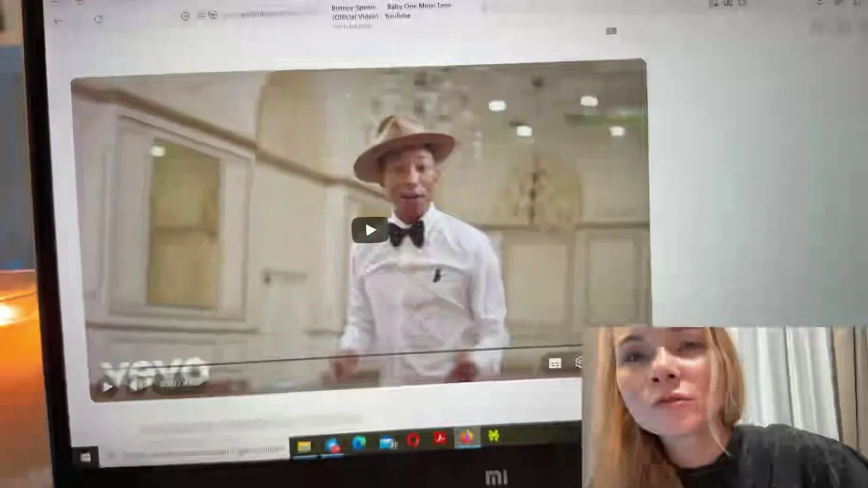Reload the page with browser refresh icon
The height and width of the screenshot is (488, 868).
pyautogui.click(x=98, y=19)
